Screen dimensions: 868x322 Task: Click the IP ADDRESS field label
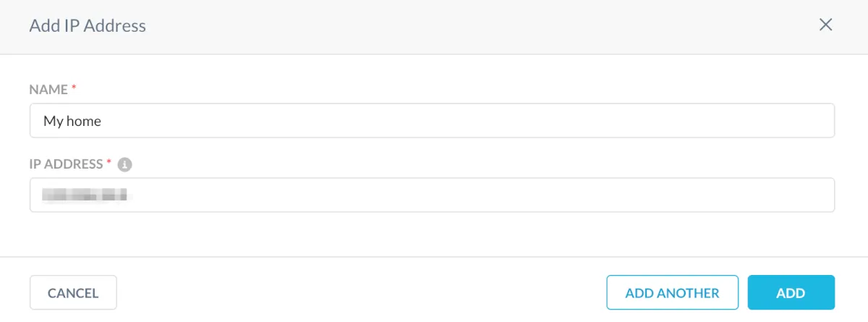coord(66,164)
